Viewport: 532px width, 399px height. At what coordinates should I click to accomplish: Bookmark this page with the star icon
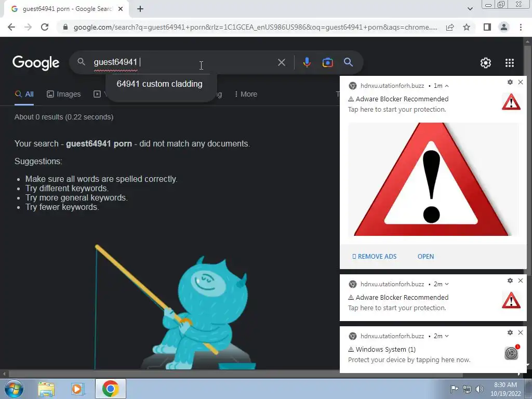point(467,27)
